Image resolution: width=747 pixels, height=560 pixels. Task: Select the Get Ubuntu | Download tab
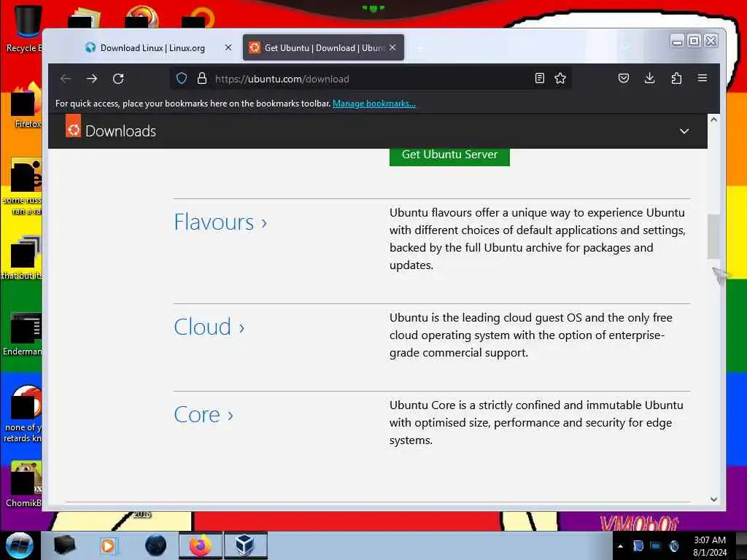point(323,47)
